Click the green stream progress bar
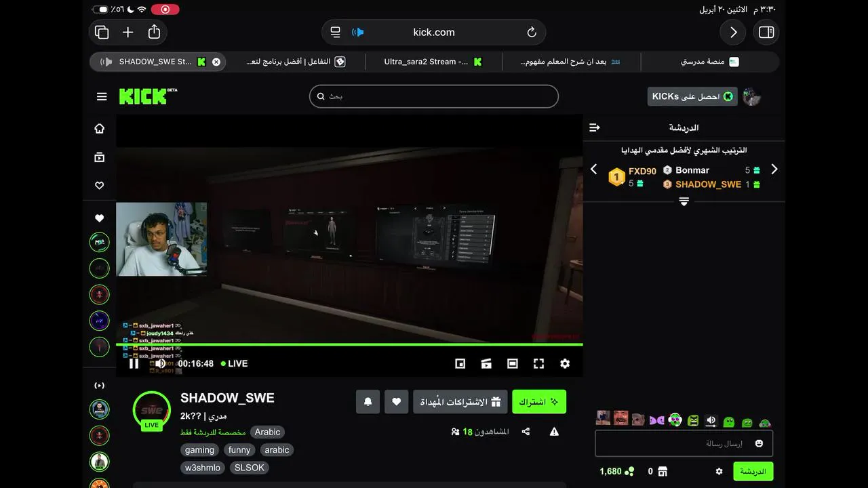 349,344
